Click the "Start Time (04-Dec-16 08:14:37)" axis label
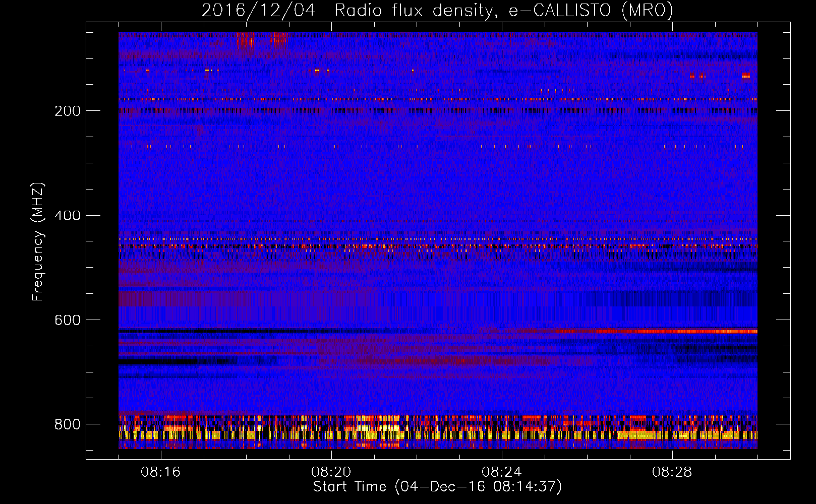This screenshot has width=816, height=504. tap(437, 487)
